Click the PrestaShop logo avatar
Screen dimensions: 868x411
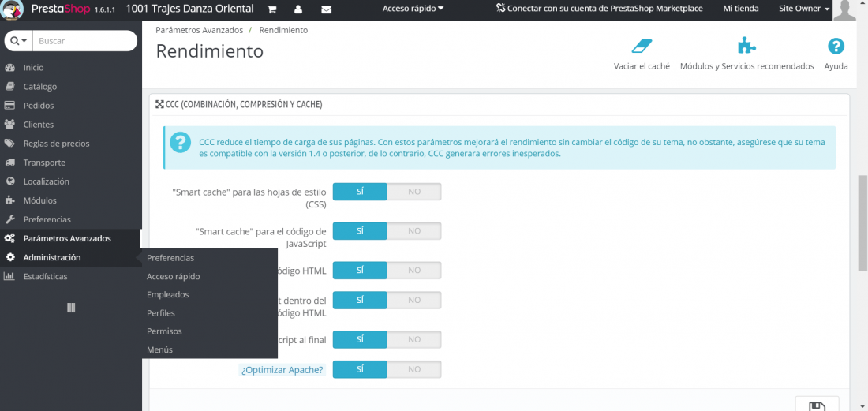(12, 9)
